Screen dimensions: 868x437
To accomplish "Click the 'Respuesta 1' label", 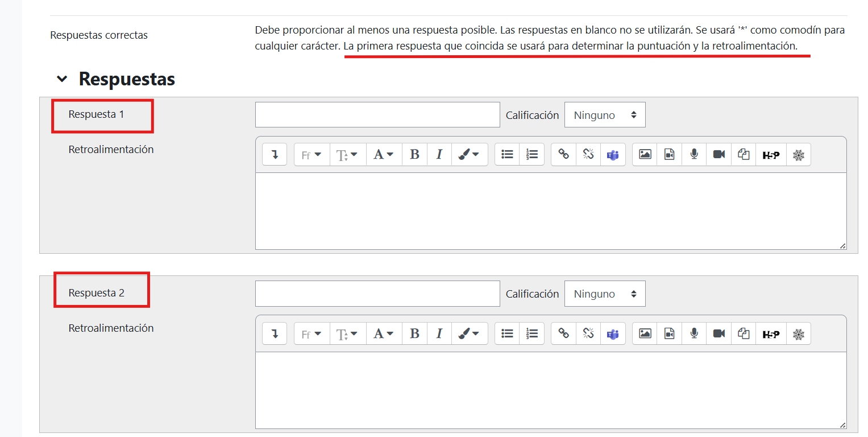I will tap(96, 114).
